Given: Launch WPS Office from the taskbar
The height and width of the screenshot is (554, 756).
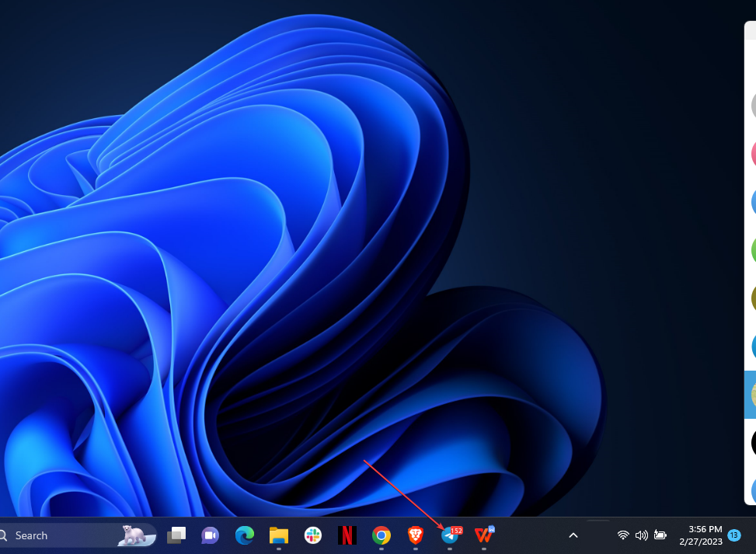Looking at the screenshot, I should pos(484,535).
